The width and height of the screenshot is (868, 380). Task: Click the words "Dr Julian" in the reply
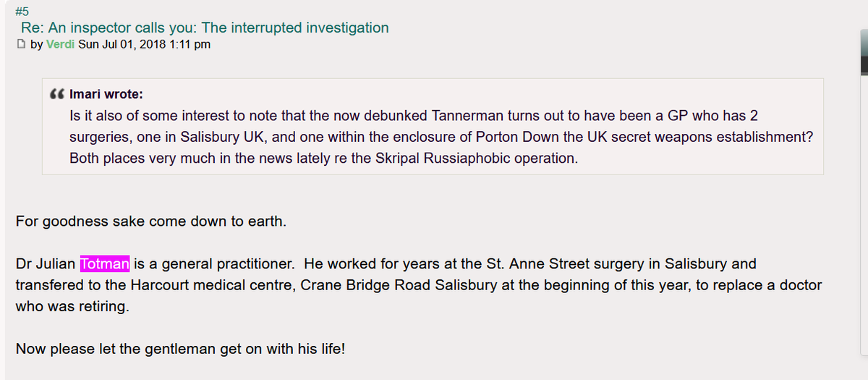click(46, 264)
